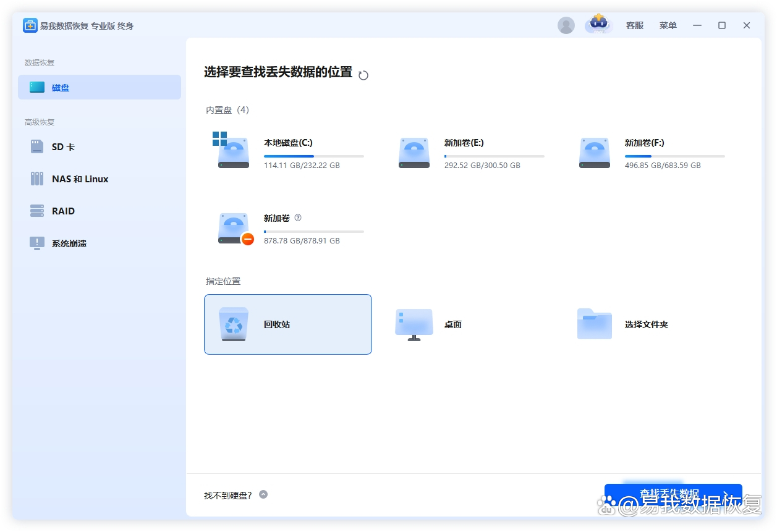Open the user account avatar
Screen dimensions: 777x532
click(x=566, y=25)
